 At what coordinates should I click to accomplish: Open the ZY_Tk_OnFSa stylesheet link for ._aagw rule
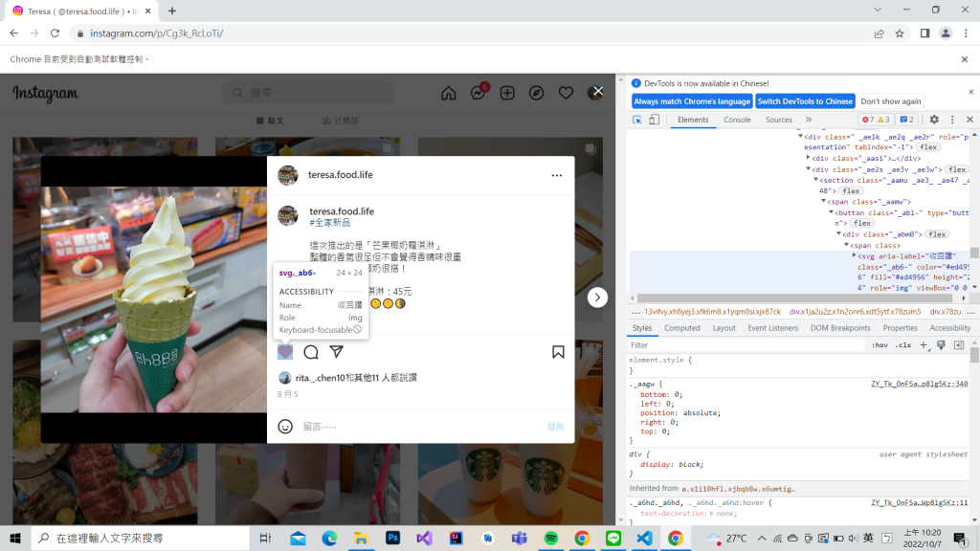(920, 385)
